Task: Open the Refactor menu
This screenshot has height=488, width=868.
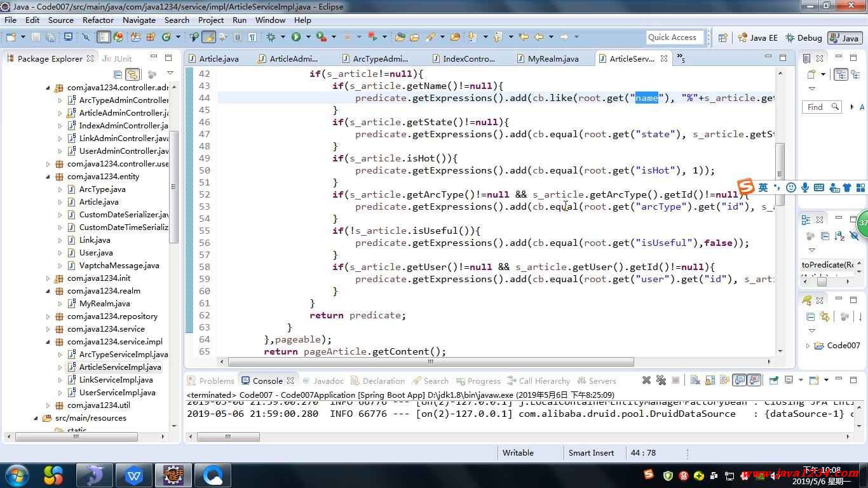Action: (x=98, y=20)
